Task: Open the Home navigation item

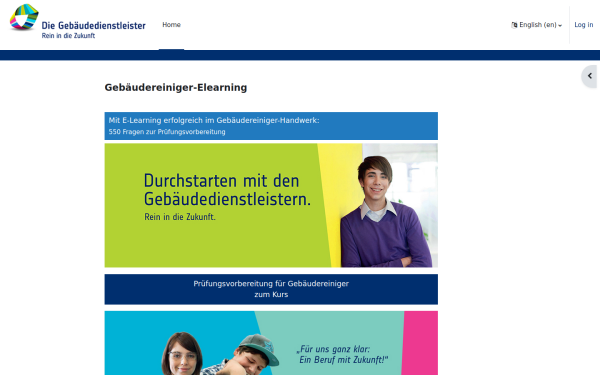Action: [x=171, y=25]
